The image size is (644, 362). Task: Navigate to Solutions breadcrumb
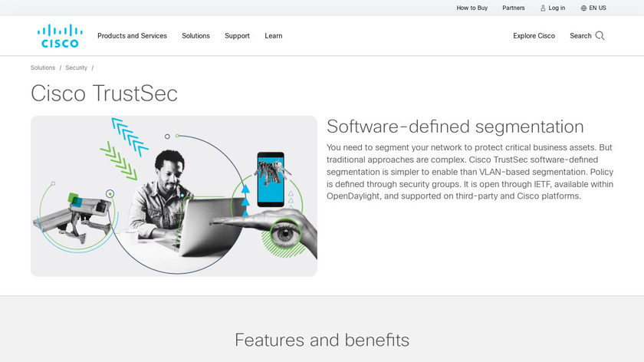[43, 67]
